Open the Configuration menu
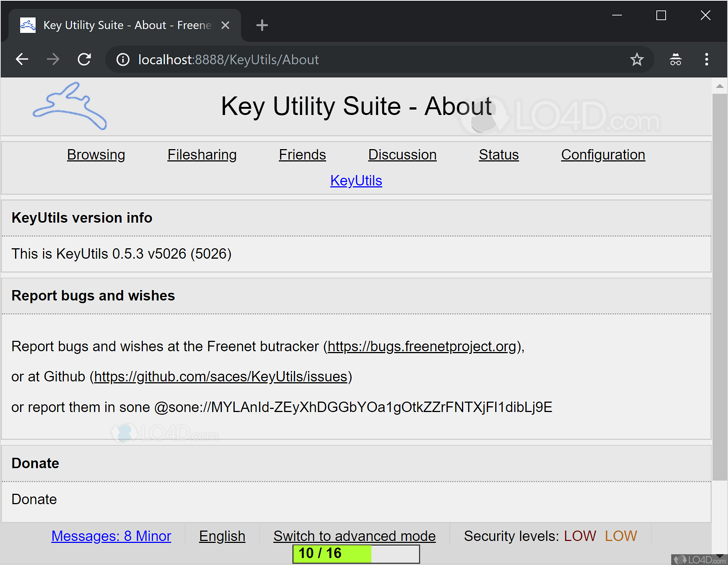728x565 pixels. [x=603, y=155]
